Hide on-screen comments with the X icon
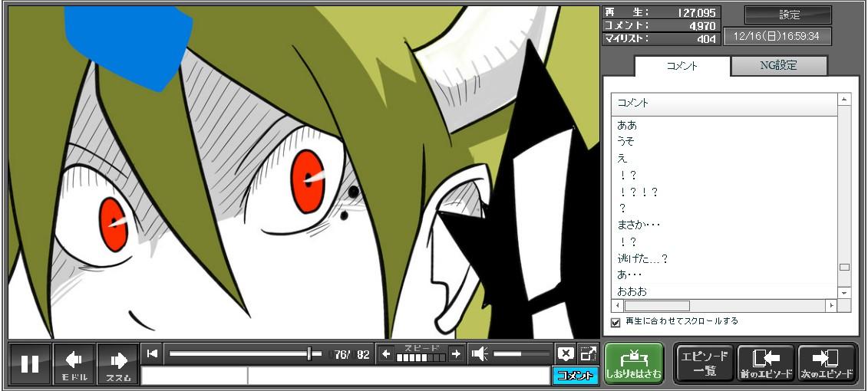This screenshot has width=868, height=391. (566, 353)
